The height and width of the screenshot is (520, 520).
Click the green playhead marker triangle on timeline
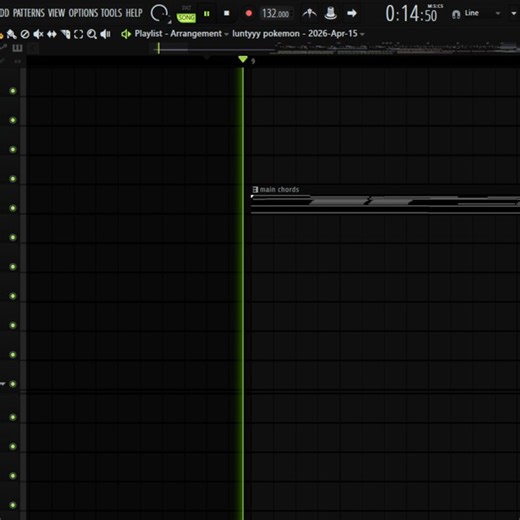tap(243, 59)
